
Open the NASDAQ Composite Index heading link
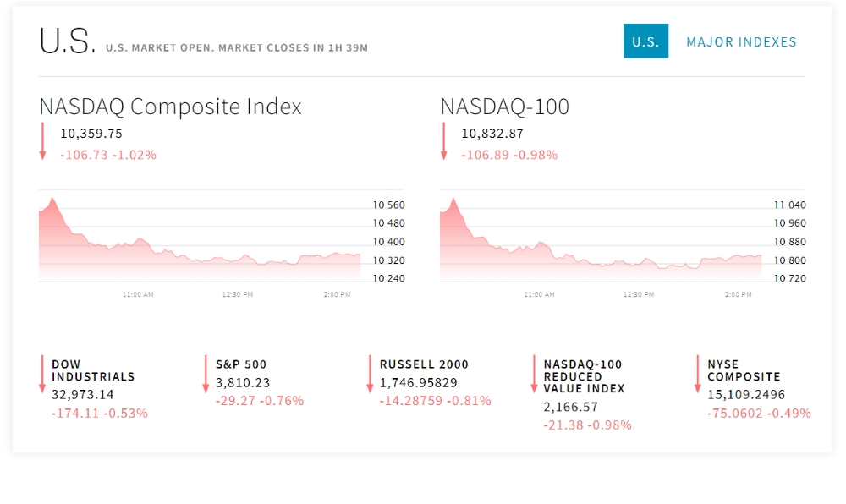click(170, 107)
